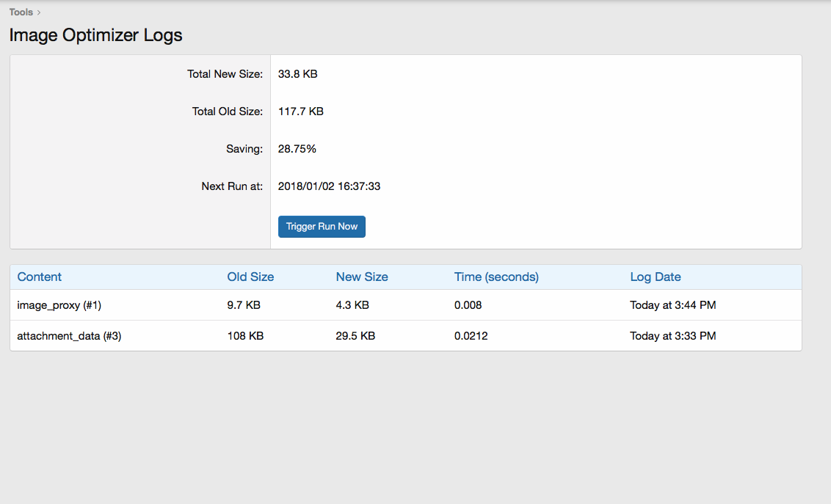
Task: Click the Today at 3:33 PM date
Action: tap(672, 336)
